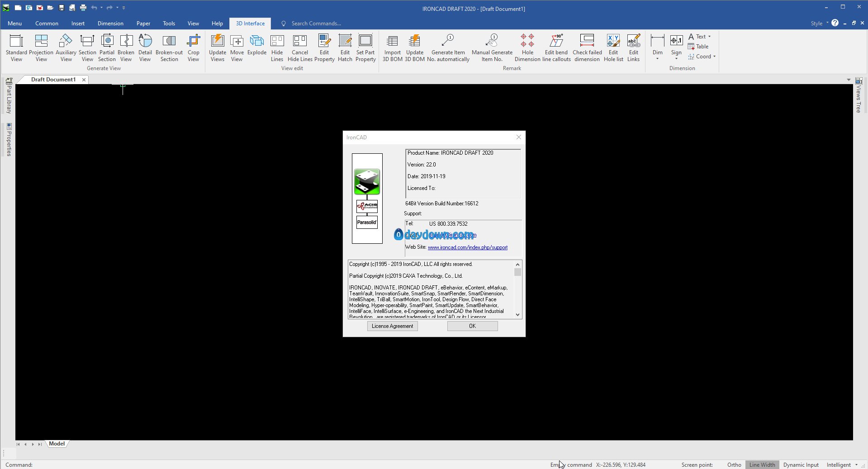
Task: Select the Auxiliary View tool
Action: tap(66, 47)
